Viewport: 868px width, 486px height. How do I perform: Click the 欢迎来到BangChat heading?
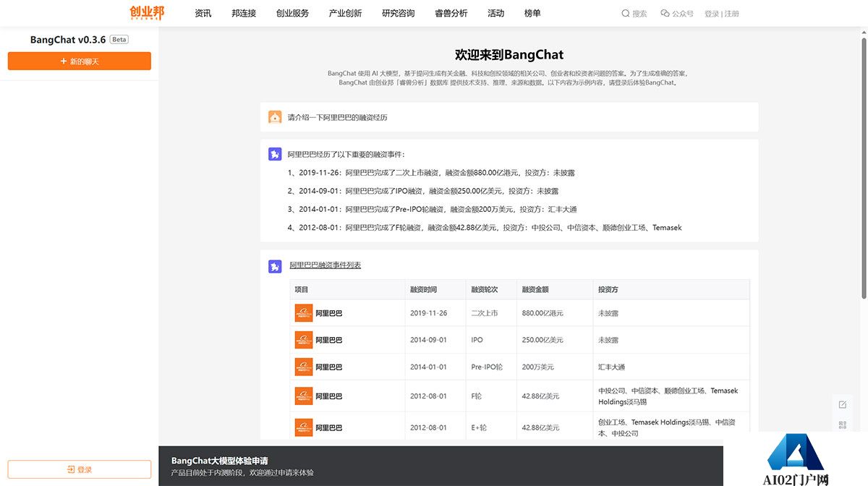(x=509, y=54)
